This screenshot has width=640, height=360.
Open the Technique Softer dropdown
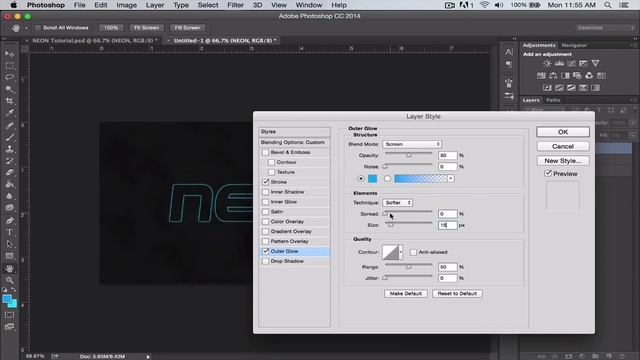(x=397, y=203)
